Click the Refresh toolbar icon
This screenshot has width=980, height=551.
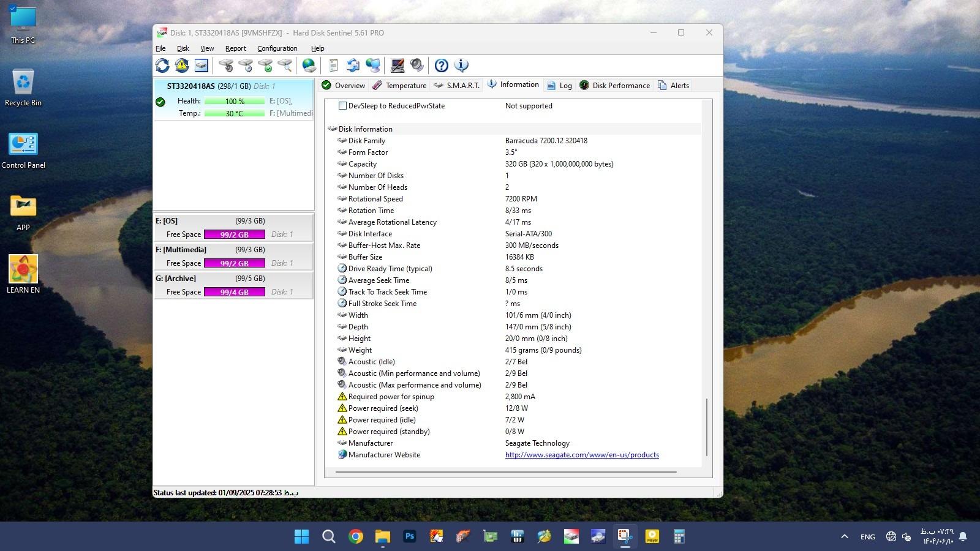point(162,66)
